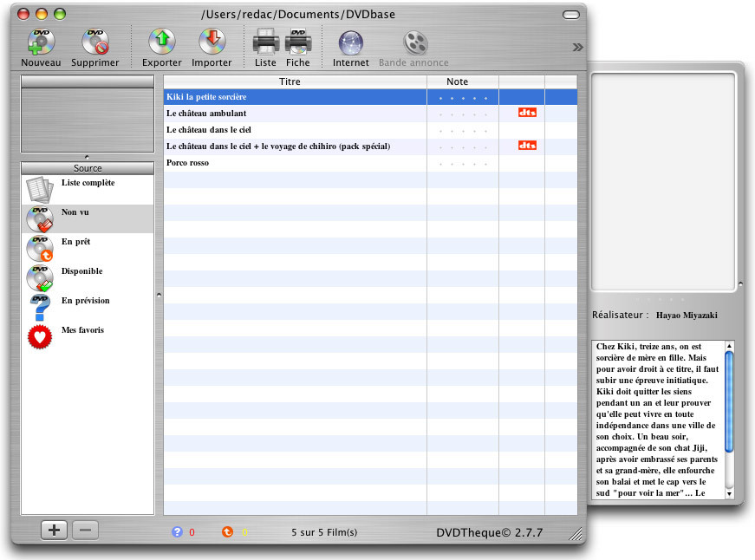Toggle the drawer handle on right edge
The height and width of the screenshot is (560, 755).
click(x=739, y=283)
